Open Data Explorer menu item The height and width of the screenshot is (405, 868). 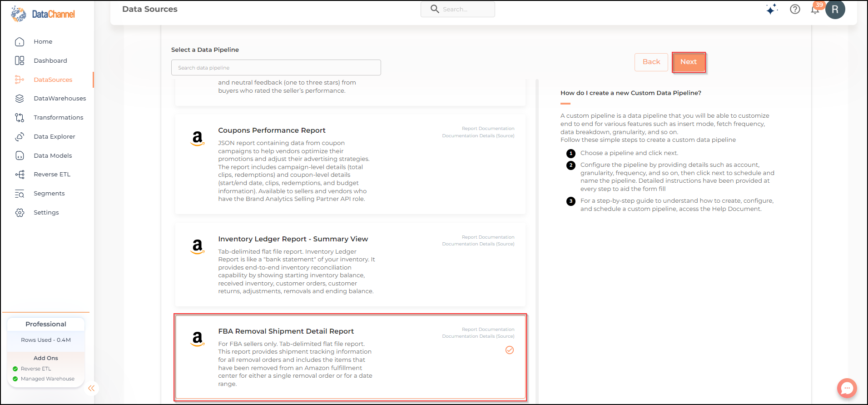tap(55, 136)
